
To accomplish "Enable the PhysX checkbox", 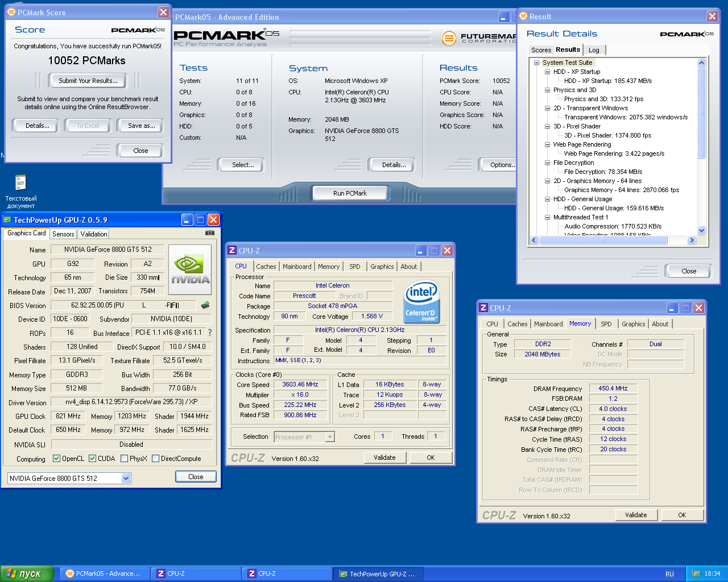I will (x=124, y=459).
